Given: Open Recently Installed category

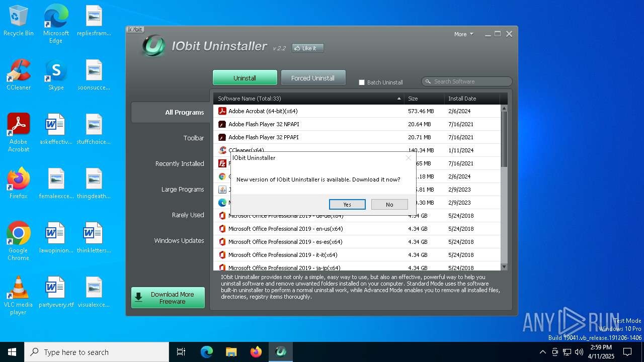Looking at the screenshot, I should [x=180, y=163].
